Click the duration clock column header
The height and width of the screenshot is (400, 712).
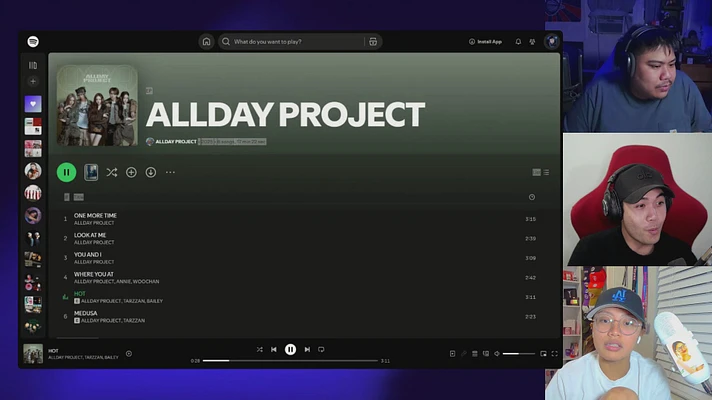click(x=532, y=197)
